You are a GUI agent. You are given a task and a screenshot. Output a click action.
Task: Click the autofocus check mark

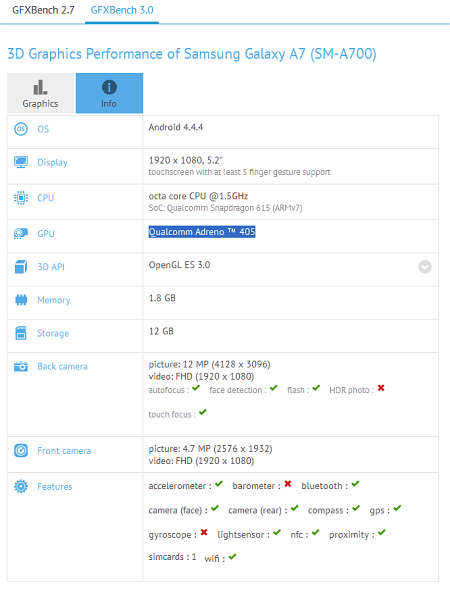196,388
